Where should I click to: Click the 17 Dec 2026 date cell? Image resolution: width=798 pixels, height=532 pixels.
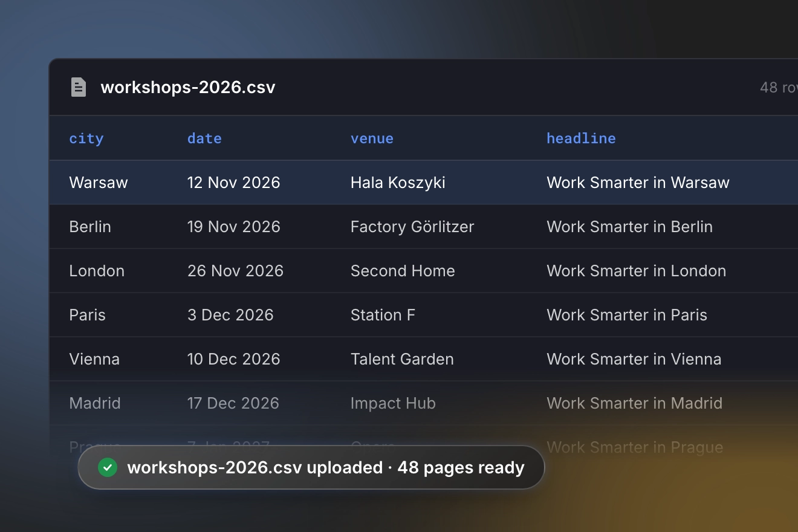[233, 403]
